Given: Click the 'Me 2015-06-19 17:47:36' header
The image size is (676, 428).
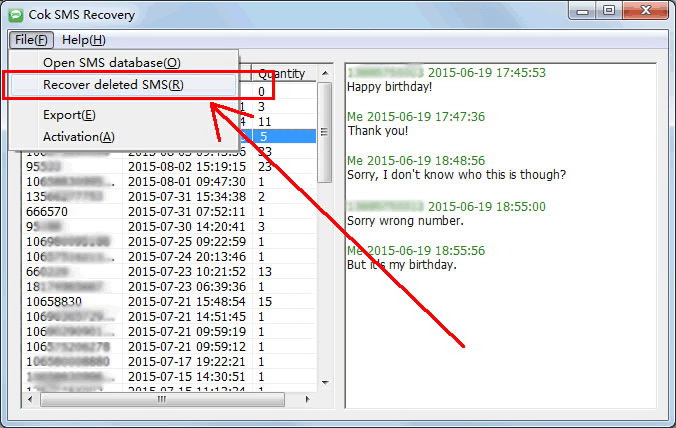Looking at the screenshot, I should (x=416, y=117).
